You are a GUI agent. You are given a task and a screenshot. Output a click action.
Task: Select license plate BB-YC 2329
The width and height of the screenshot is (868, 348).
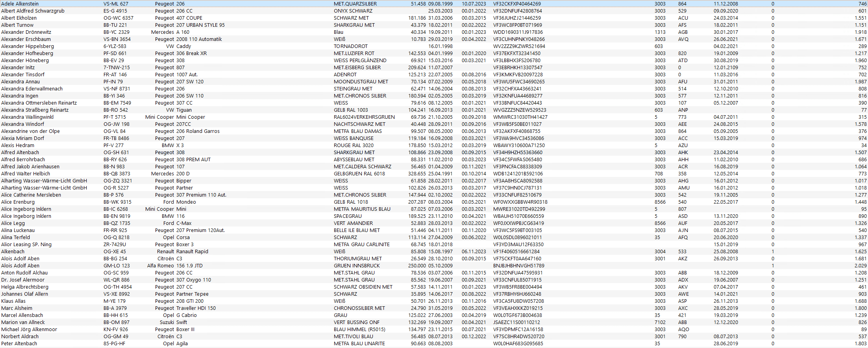point(117,32)
